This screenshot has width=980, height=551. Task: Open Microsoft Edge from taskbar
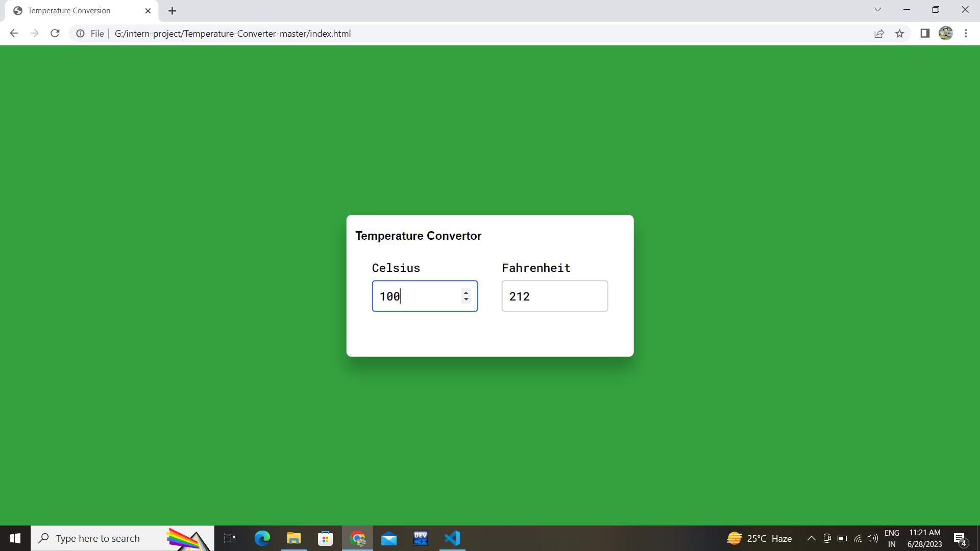click(x=262, y=538)
